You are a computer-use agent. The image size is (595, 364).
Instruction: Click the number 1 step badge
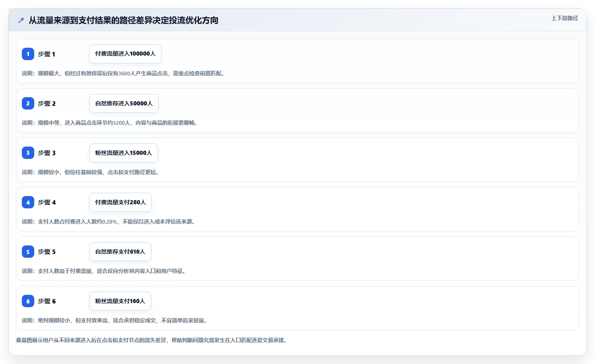28,54
